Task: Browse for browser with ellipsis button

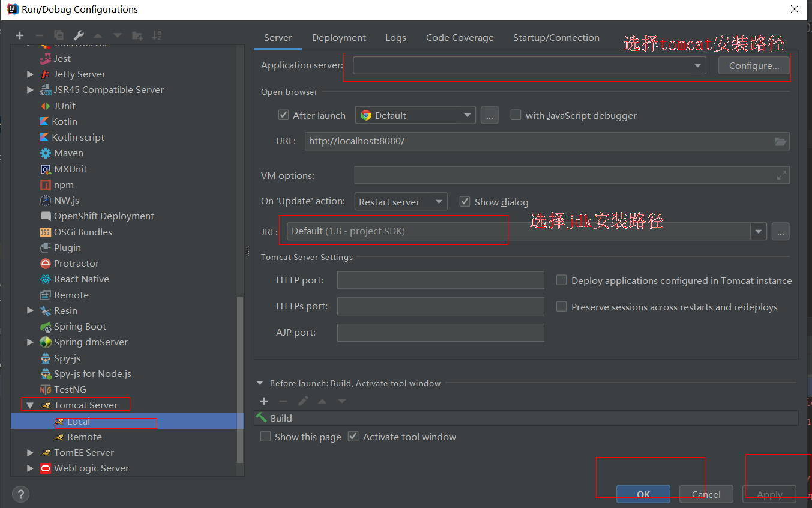Action: pos(489,115)
